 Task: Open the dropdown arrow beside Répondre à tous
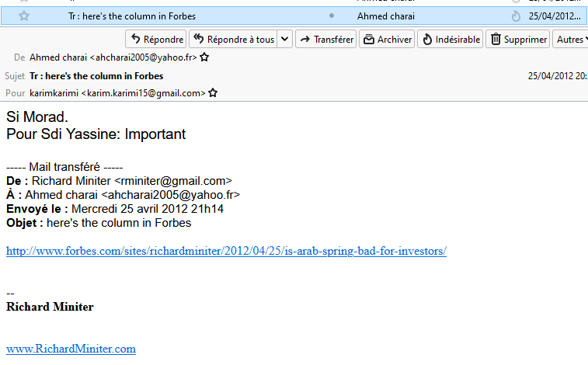point(284,39)
